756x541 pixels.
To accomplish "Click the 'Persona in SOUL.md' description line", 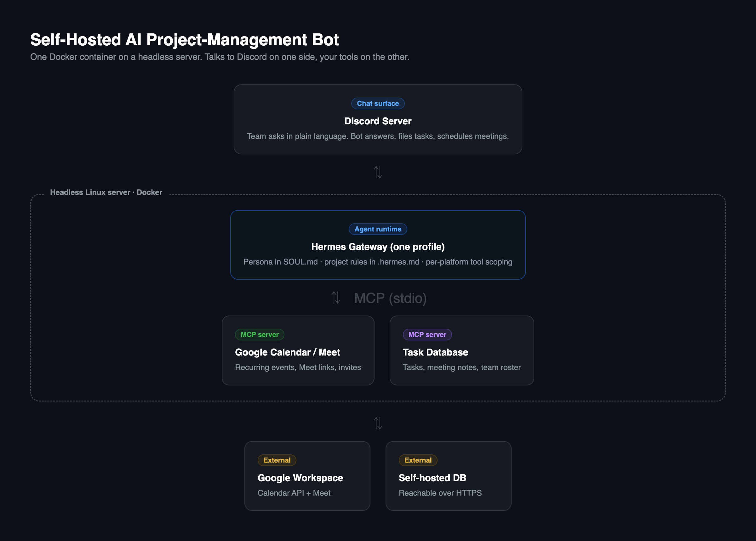I will (378, 262).
